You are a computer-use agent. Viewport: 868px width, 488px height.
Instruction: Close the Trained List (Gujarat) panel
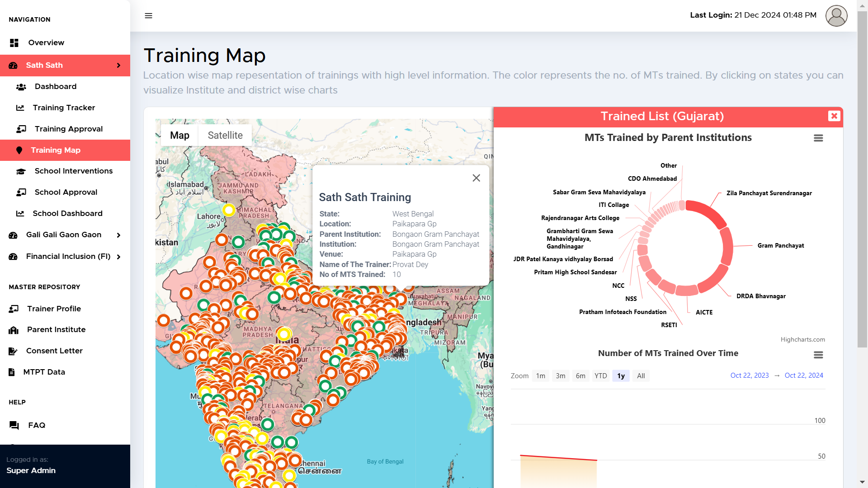[834, 116]
